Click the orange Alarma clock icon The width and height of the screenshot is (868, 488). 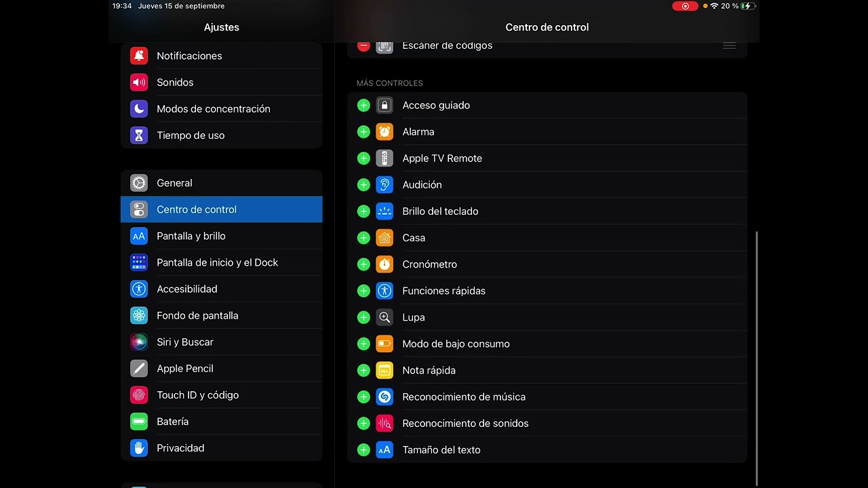pos(384,131)
